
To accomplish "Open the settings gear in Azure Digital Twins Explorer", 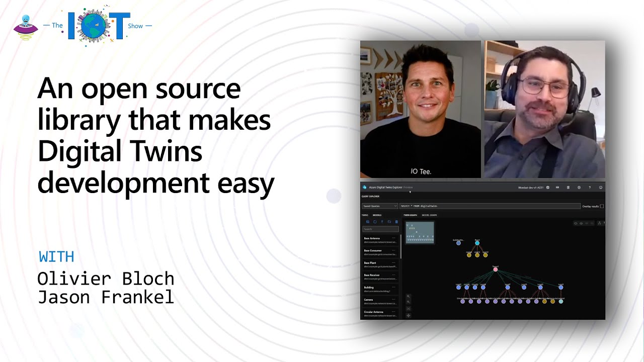I will [579, 188].
